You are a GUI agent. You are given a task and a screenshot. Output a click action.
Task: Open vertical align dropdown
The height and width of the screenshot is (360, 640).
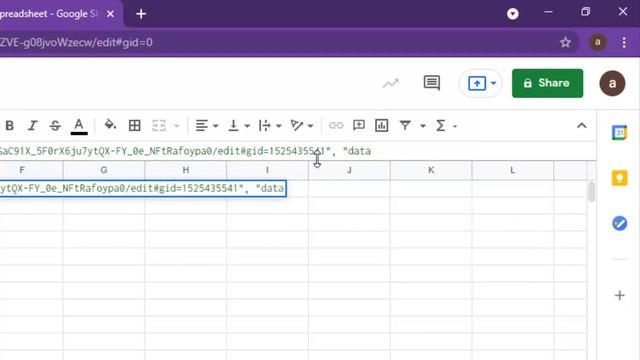[239, 125]
